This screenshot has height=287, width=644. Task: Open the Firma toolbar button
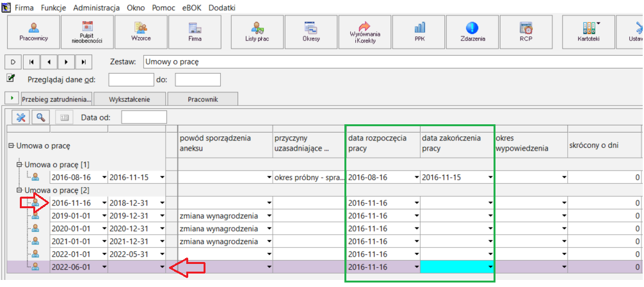click(x=195, y=32)
